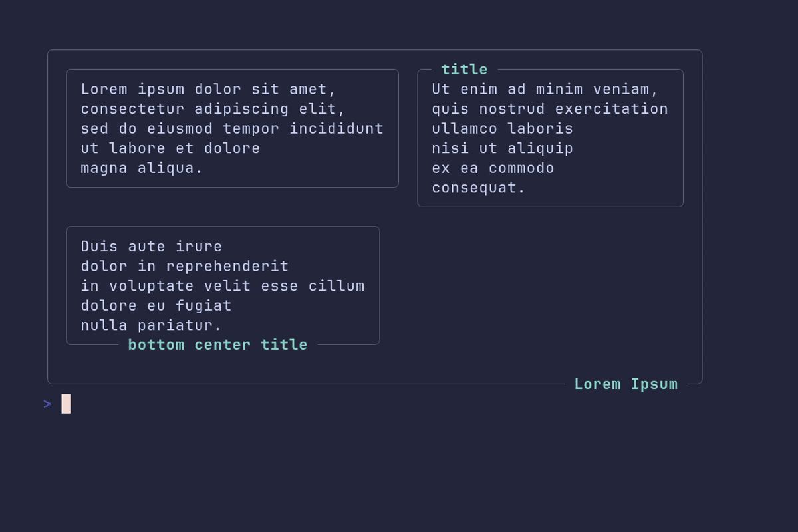Click the line "ex ea commodo"
Image resolution: width=798 pixels, height=532 pixels.
(x=493, y=168)
